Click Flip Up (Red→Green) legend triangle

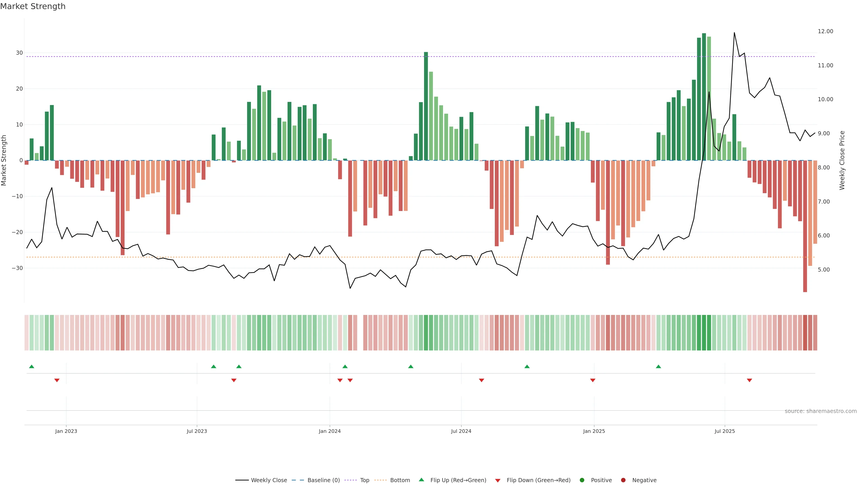point(421,480)
